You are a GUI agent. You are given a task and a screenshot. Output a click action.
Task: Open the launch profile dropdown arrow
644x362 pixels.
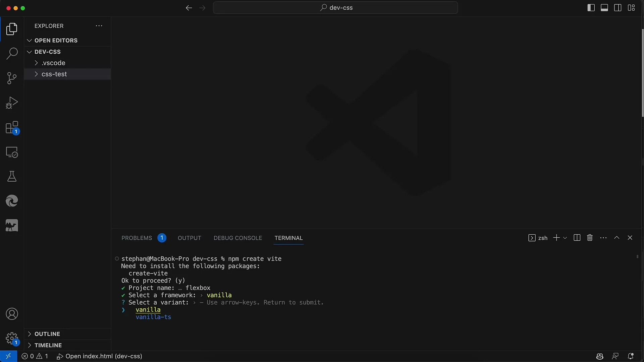coord(565,238)
